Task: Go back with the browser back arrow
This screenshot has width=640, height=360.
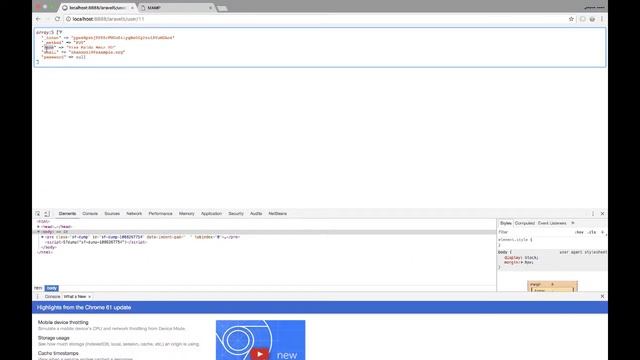Action: point(38,19)
